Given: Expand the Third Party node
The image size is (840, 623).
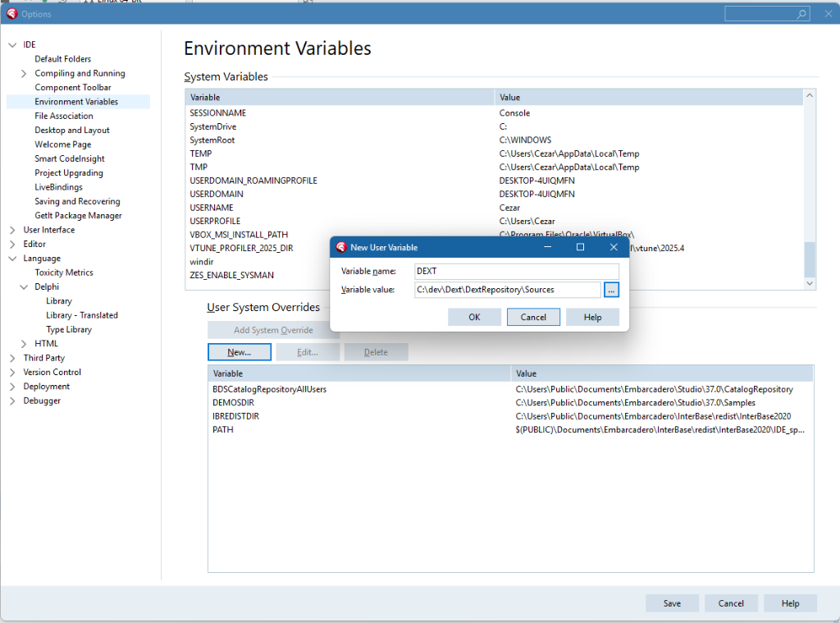Looking at the screenshot, I should click(x=12, y=358).
